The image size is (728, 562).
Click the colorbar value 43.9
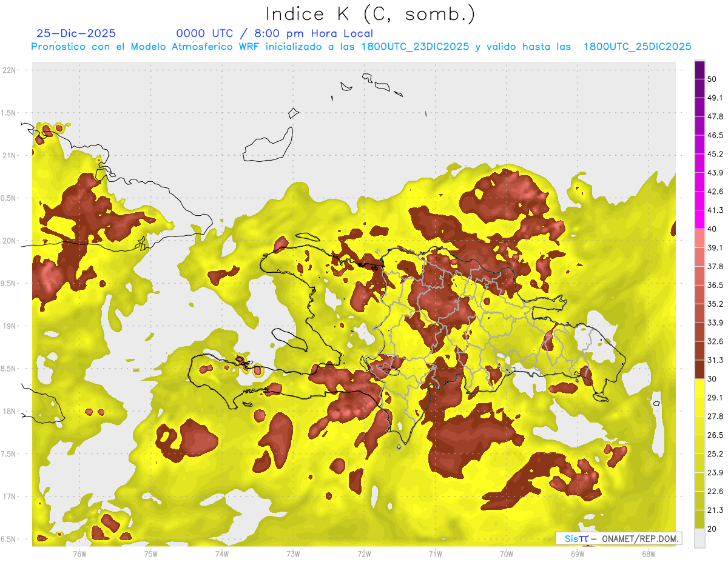(715, 173)
